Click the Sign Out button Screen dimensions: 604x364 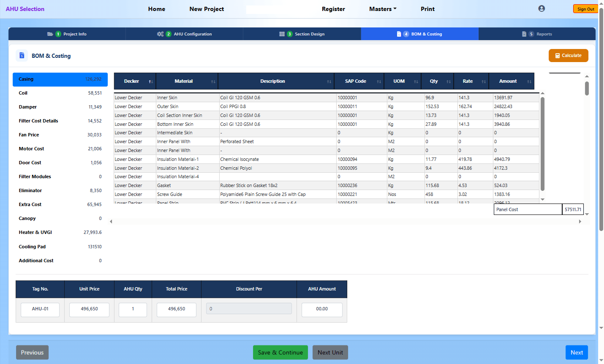tap(585, 9)
